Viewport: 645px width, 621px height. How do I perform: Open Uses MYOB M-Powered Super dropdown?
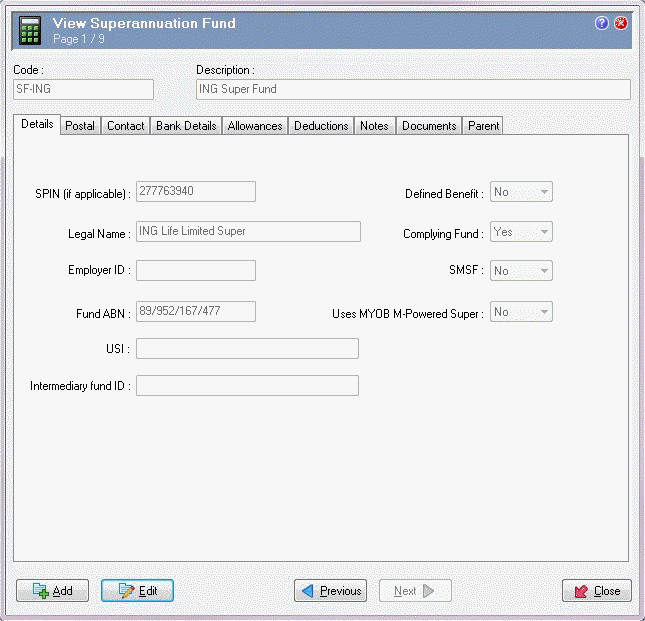point(544,312)
